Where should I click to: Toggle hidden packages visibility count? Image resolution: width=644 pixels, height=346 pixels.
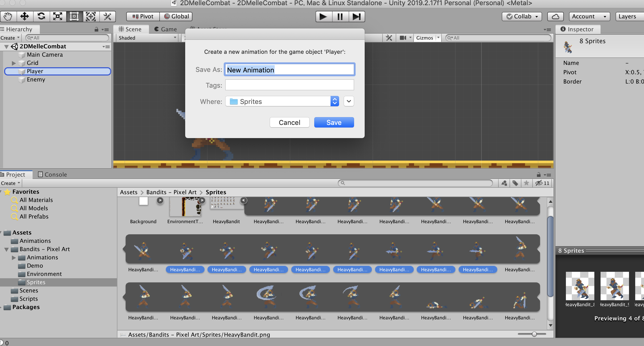click(542, 183)
